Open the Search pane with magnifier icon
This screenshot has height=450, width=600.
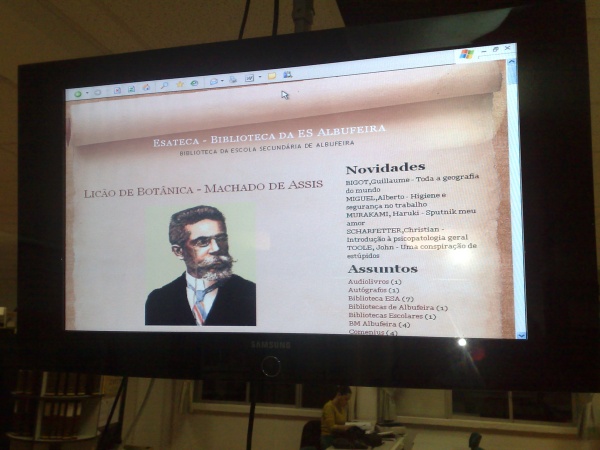[164, 86]
